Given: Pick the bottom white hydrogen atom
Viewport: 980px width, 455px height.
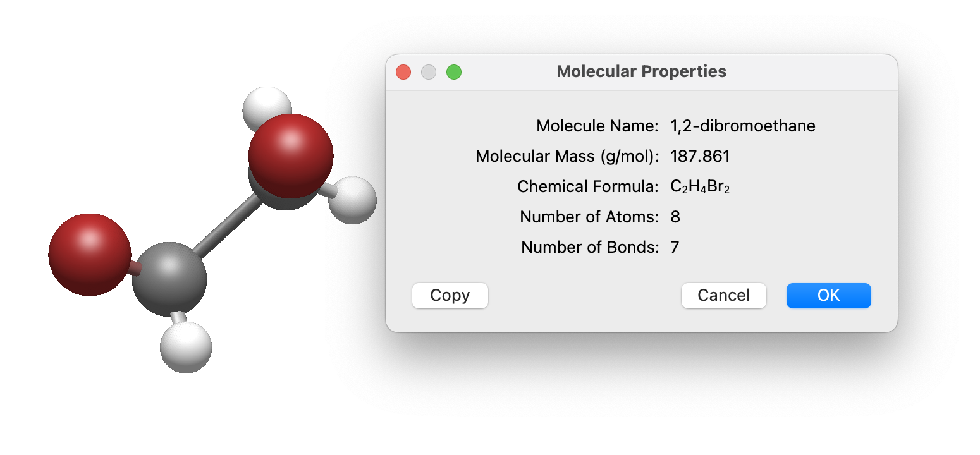Looking at the screenshot, I should click(x=185, y=348).
